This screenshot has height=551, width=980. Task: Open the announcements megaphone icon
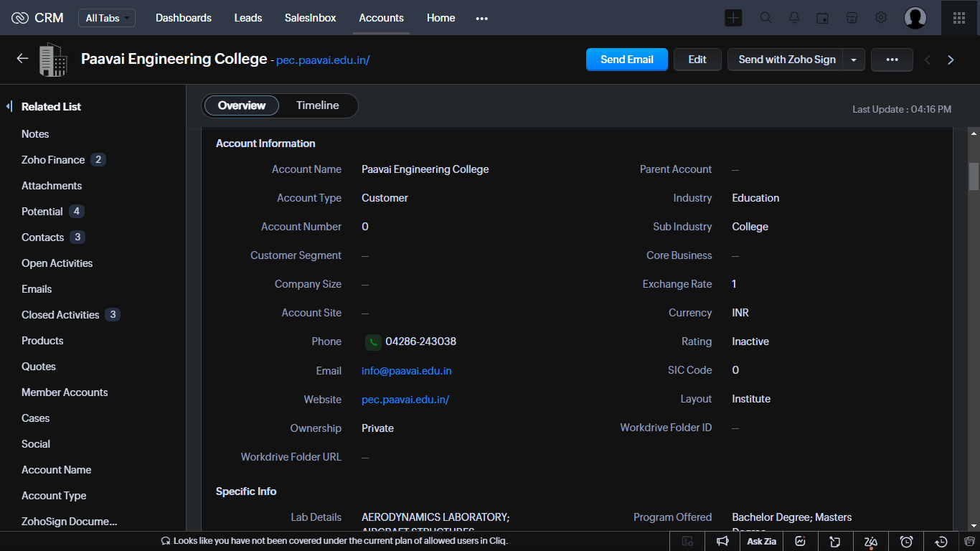722,542
